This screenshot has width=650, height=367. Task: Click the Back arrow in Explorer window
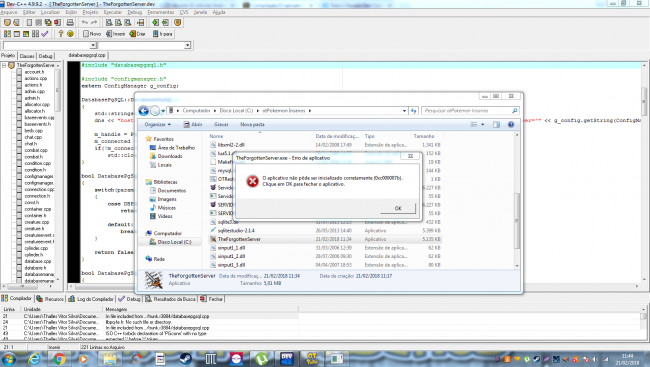(x=144, y=111)
